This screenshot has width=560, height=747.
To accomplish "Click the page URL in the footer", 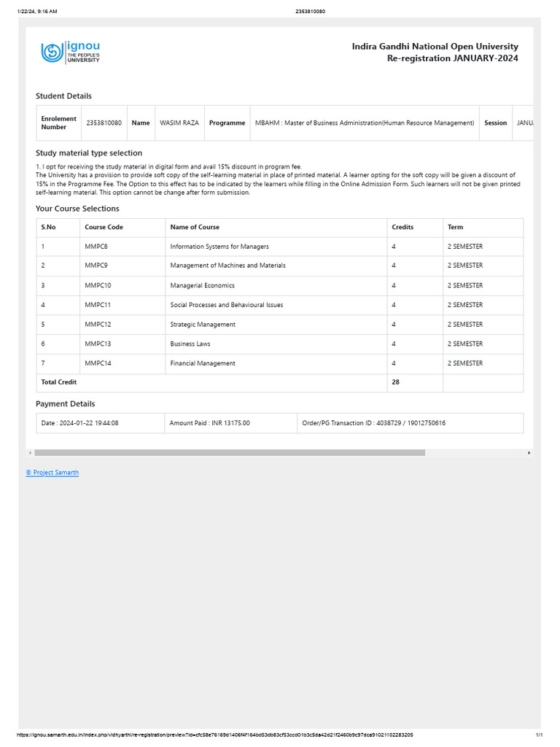I will 215,735.
